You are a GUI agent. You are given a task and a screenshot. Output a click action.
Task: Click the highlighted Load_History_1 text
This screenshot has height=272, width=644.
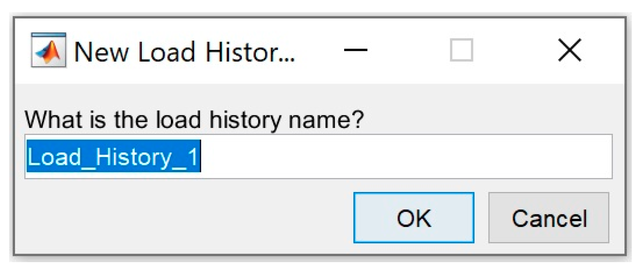(x=113, y=156)
